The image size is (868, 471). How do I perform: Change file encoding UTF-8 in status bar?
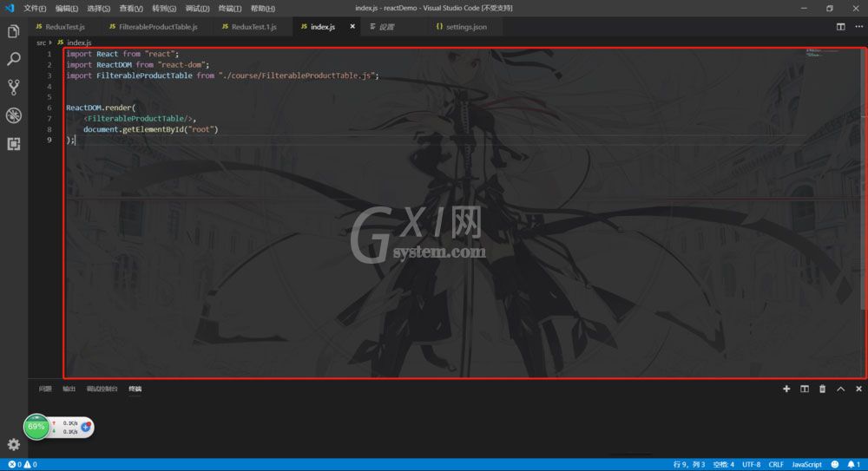click(751, 464)
